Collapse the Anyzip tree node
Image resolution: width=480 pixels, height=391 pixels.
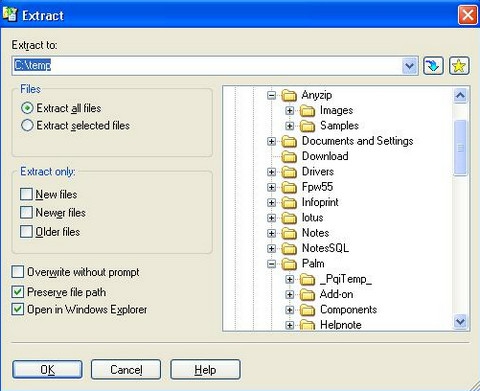click(272, 96)
